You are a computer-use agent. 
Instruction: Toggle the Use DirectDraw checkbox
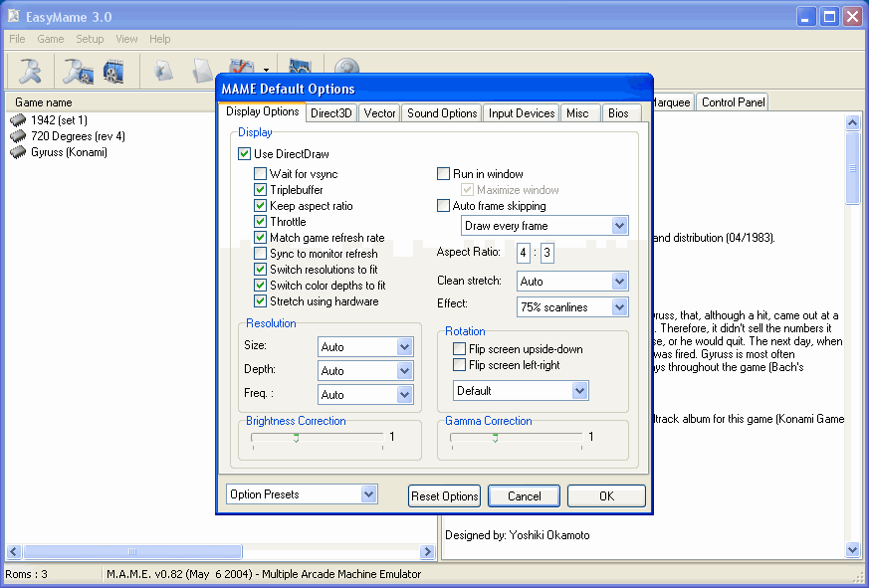(244, 153)
